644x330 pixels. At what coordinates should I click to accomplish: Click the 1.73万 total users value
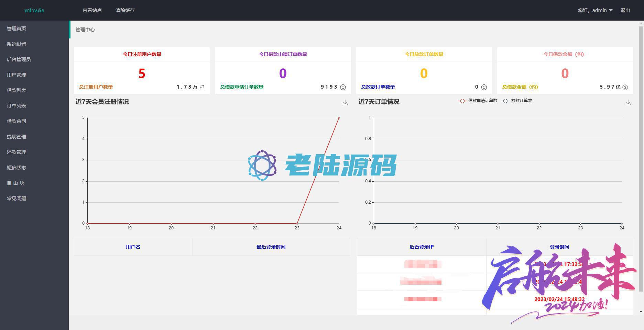pyautogui.click(x=187, y=87)
